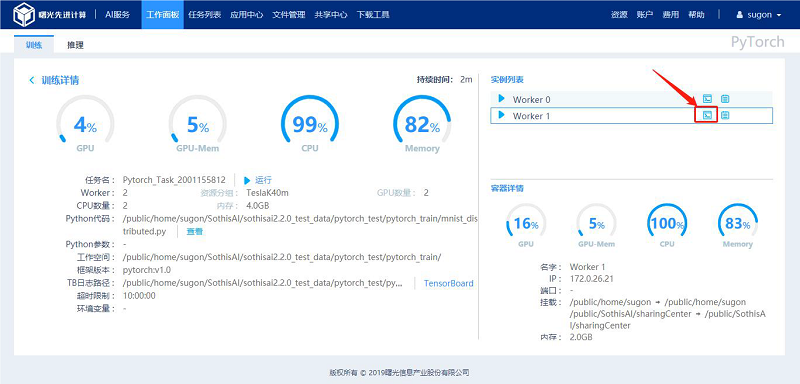
Task: Click the copyright text 版权所有 in the footer
Action: point(399,372)
